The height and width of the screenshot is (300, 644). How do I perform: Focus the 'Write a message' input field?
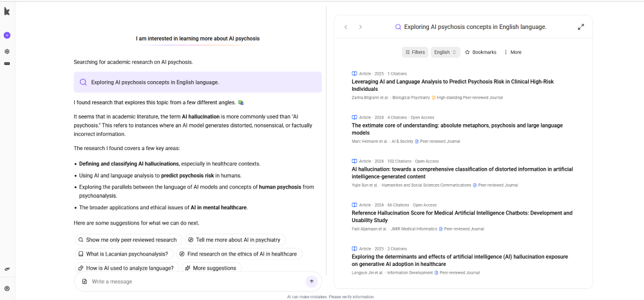tap(197, 281)
